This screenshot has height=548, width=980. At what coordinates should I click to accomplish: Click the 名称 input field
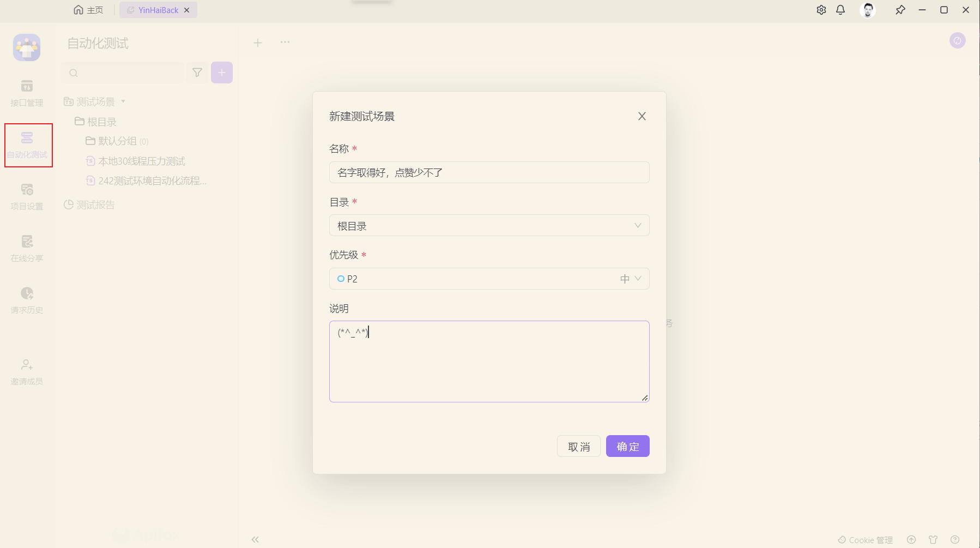point(489,172)
